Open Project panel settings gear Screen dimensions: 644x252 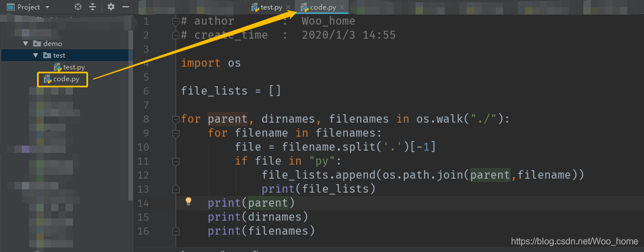tap(111, 7)
